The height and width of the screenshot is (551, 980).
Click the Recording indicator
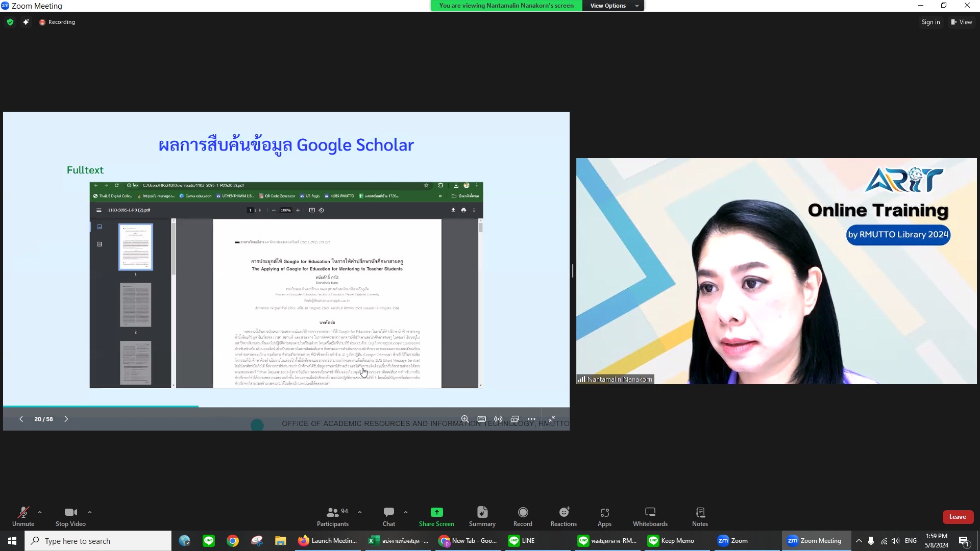[57, 22]
